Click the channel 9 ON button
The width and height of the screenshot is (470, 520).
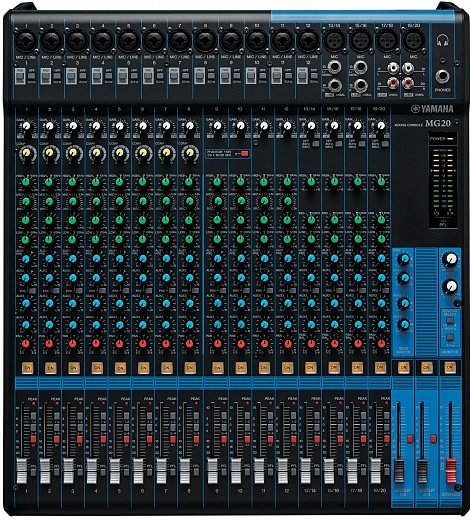point(217,368)
